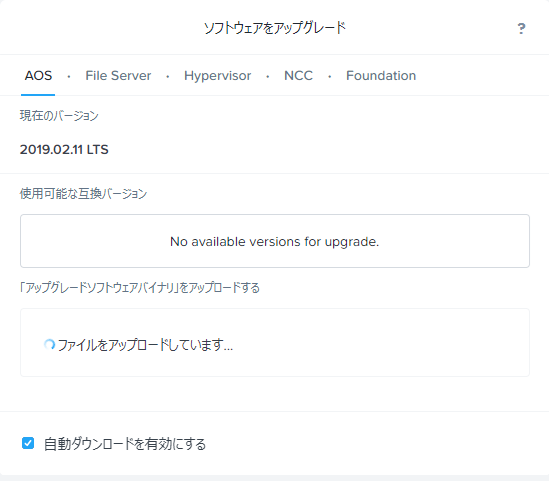The height and width of the screenshot is (481, 549).
Task: Switch to the Foundation tab
Action: point(381,76)
